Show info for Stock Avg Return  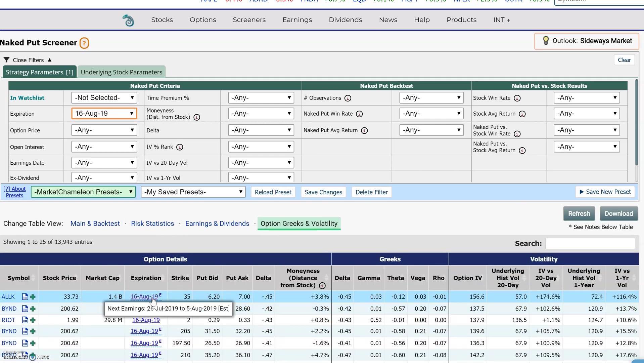pos(522,114)
